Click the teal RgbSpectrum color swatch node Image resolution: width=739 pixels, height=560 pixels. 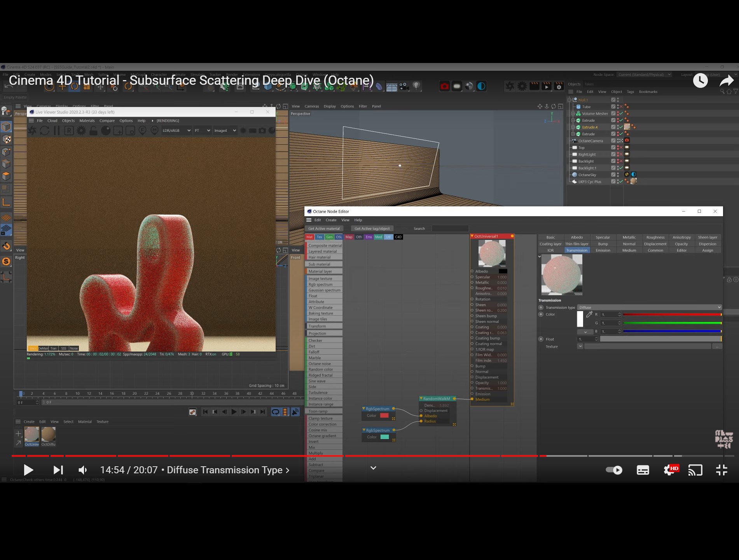click(x=384, y=437)
